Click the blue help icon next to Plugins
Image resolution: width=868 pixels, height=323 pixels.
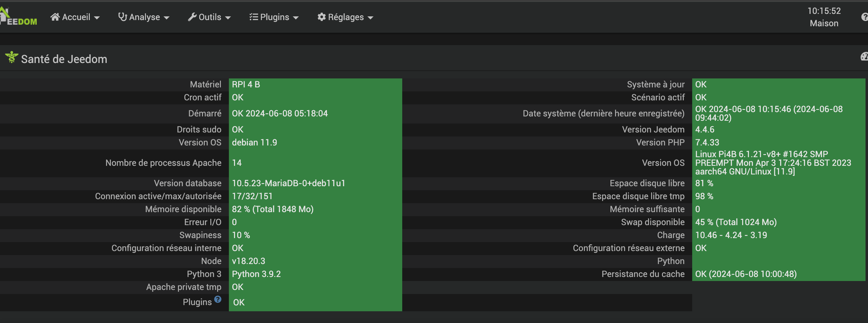[218, 299]
